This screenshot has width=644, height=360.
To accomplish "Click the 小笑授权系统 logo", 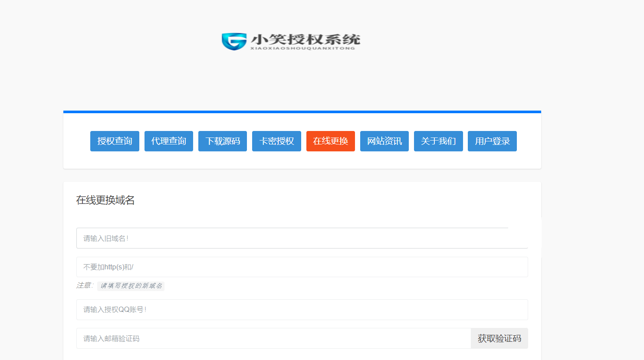I will coord(291,42).
